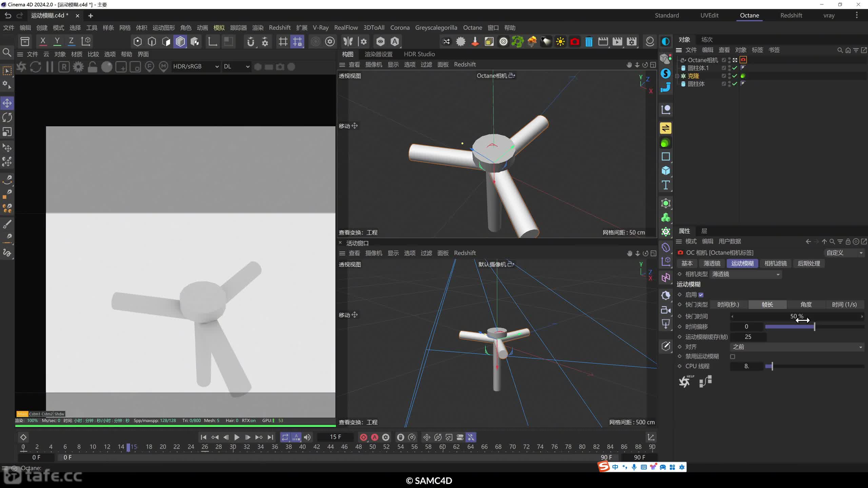Viewport: 868px width, 488px height.
Task: Click the text object T icon
Action: (x=666, y=185)
